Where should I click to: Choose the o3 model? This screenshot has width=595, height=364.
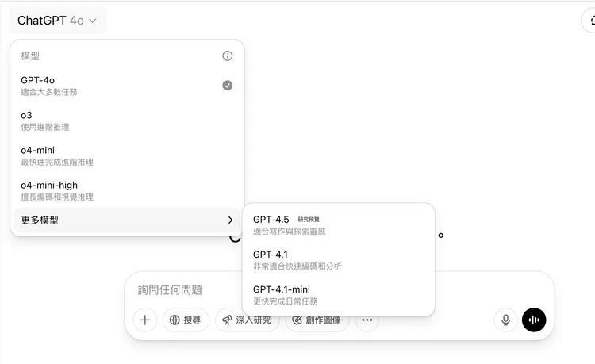[127, 121]
